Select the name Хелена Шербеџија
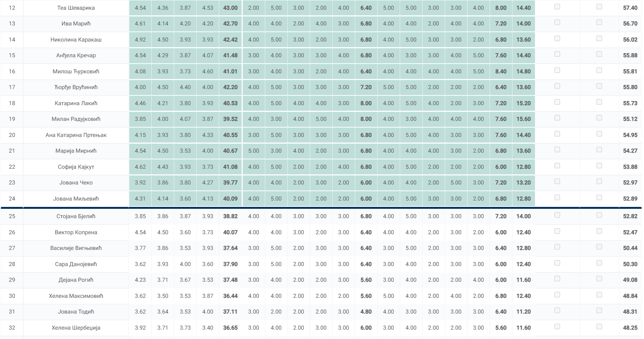 pos(76,328)
